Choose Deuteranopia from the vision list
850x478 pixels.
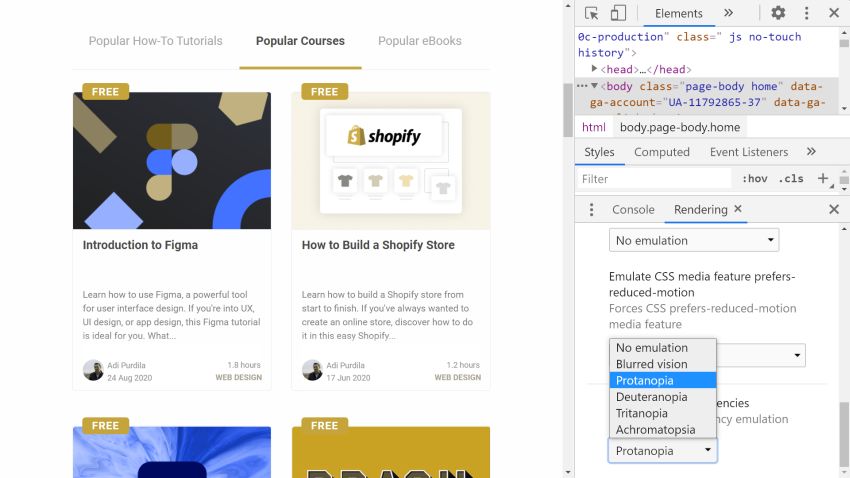point(651,397)
